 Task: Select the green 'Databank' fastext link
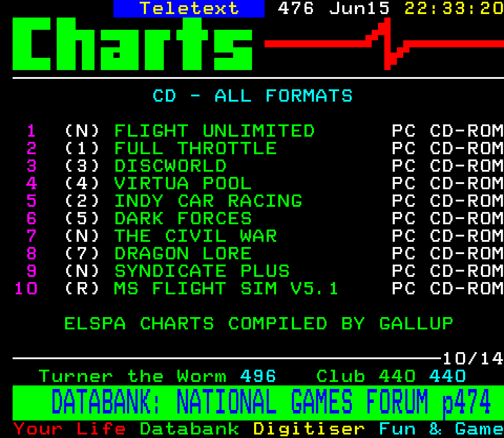189,429
